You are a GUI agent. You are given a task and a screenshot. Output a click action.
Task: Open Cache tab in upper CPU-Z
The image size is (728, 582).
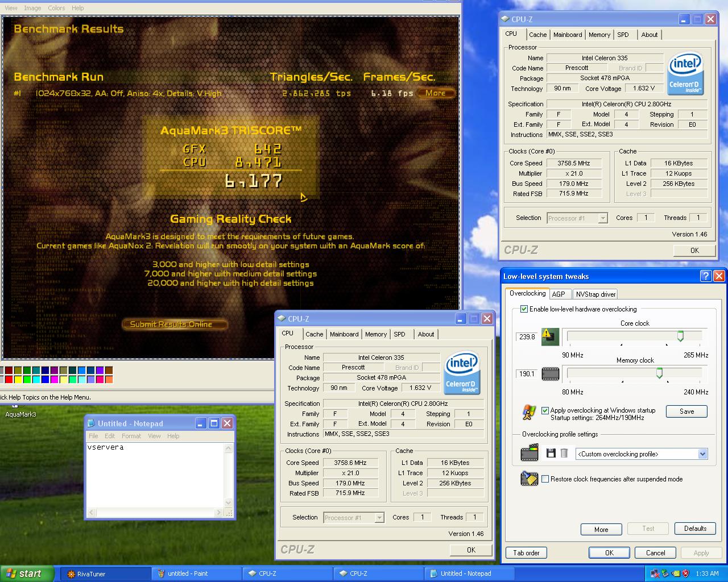tap(537, 35)
